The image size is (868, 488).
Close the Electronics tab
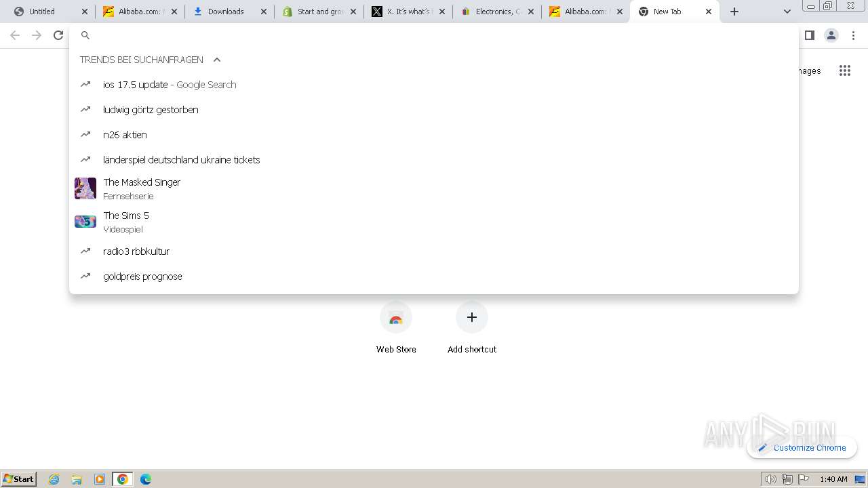coord(531,12)
